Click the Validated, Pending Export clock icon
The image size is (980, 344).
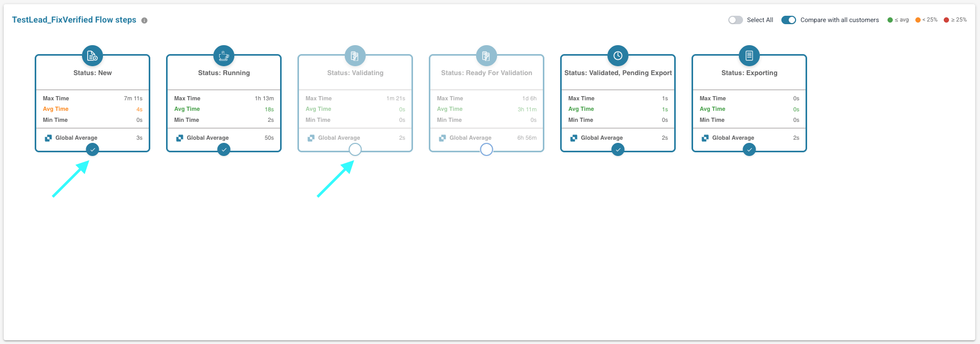point(618,56)
